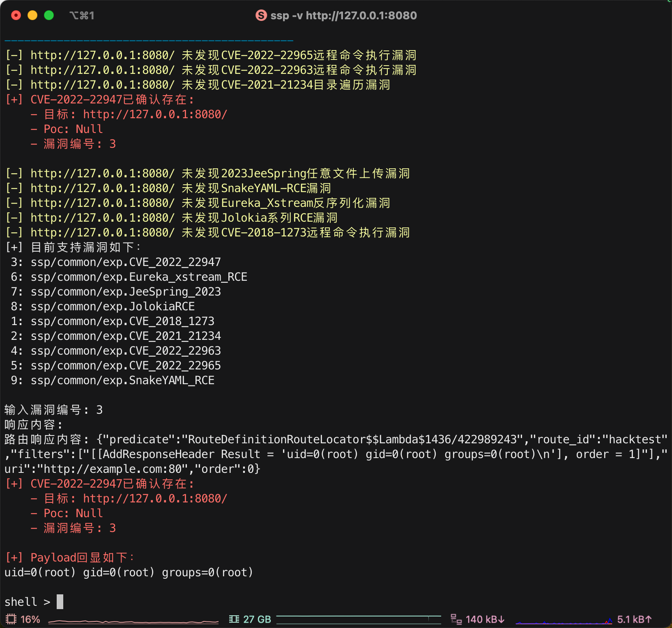Click the green zoom window button

tap(49, 16)
